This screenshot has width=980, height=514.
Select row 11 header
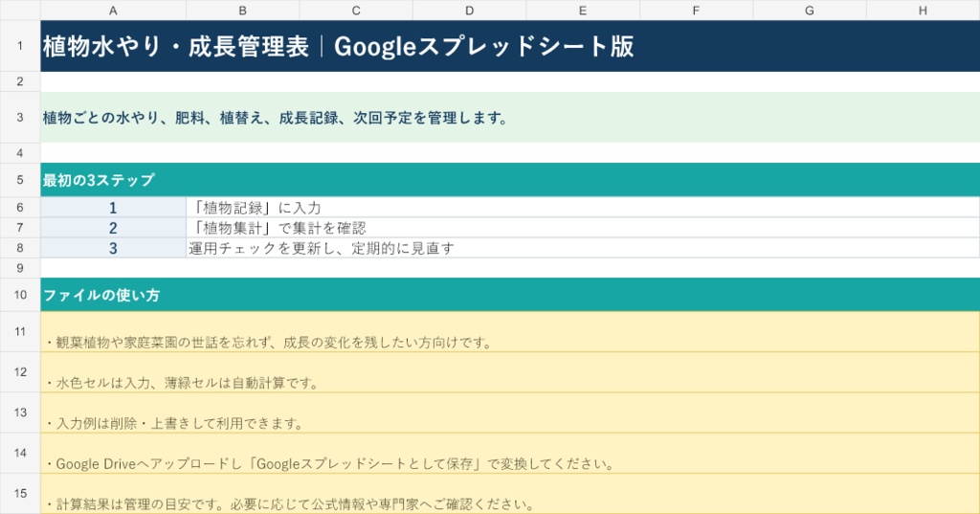coord(20,331)
